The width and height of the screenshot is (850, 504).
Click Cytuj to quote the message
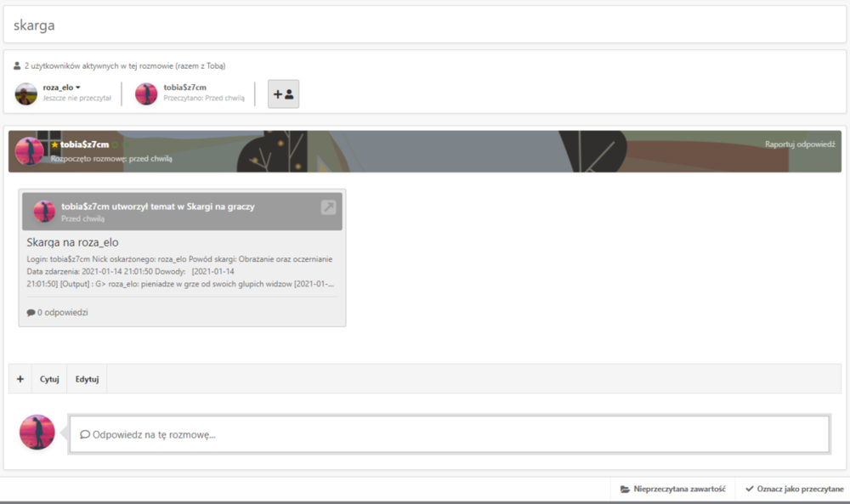coord(49,379)
